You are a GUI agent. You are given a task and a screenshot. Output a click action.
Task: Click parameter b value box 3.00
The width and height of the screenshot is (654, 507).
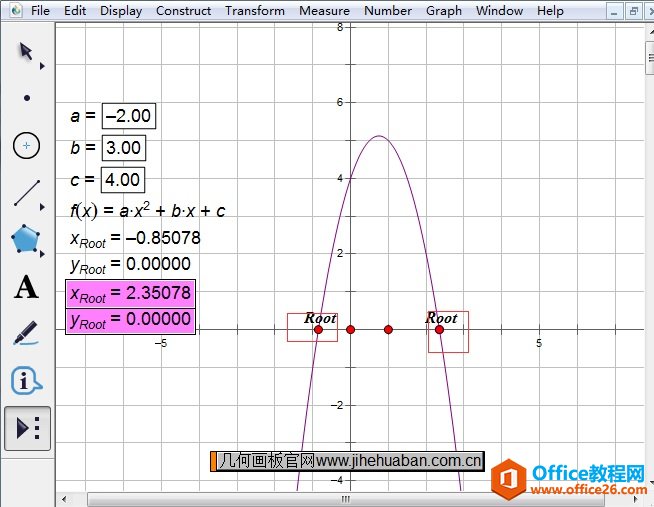coord(124,148)
